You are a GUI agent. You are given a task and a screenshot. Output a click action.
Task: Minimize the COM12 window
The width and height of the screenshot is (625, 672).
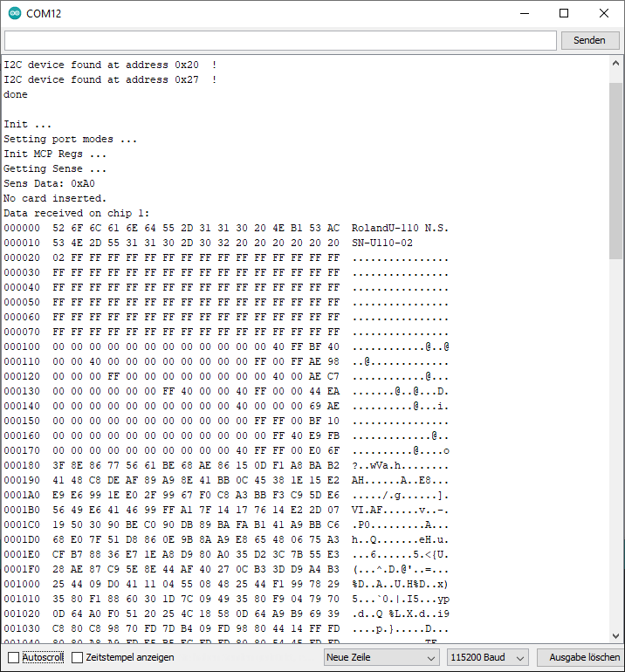tap(525, 13)
